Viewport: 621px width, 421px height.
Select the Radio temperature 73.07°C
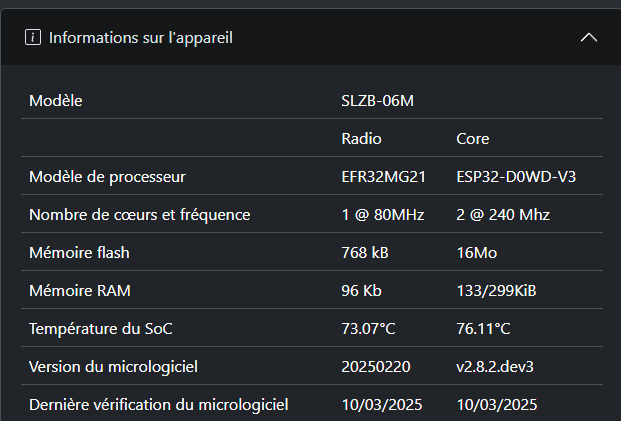(368, 329)
